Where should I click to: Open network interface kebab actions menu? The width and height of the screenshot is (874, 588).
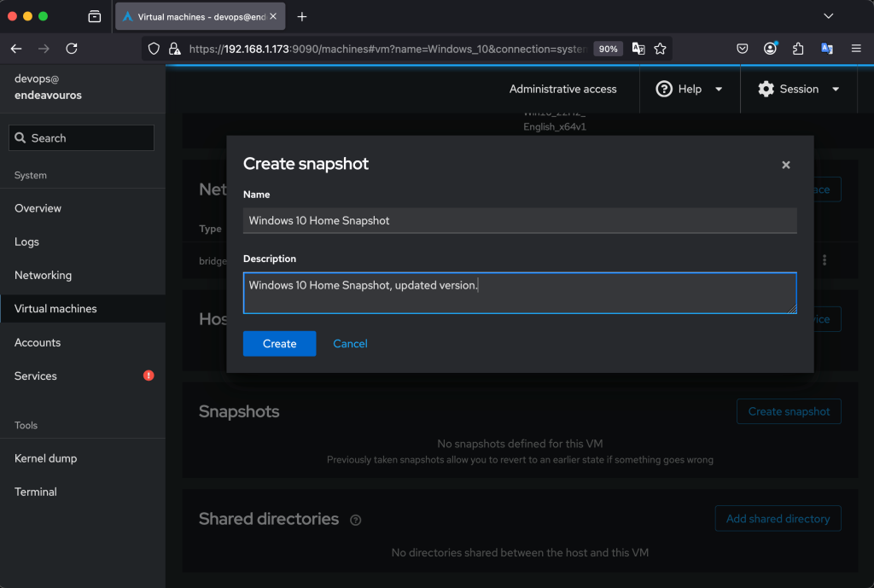coord(824,259)
